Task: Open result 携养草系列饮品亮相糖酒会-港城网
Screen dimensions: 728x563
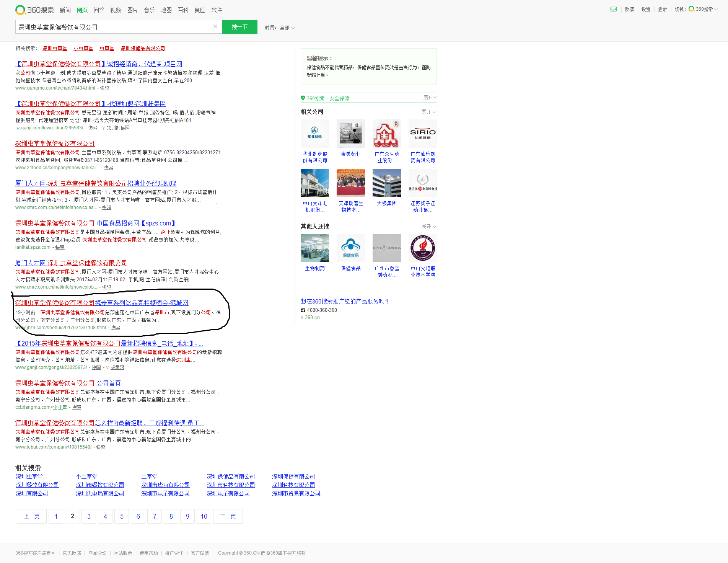Action: tap(102, 303)
